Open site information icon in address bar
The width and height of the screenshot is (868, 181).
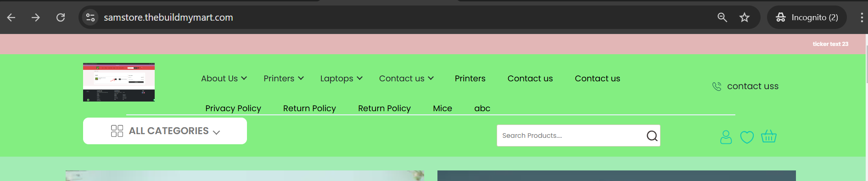(x=90, y=17)
